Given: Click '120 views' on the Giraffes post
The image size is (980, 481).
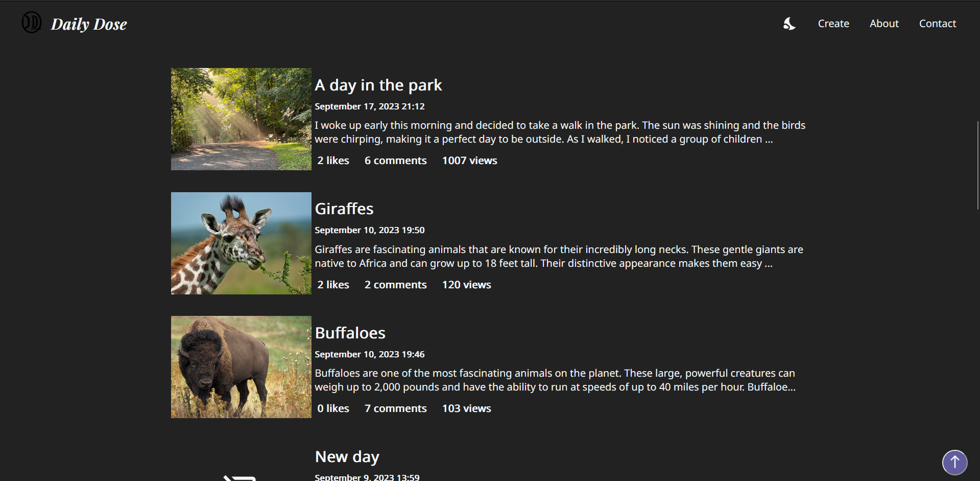Looking at the screenshot, I should click(x=466, y=284).
